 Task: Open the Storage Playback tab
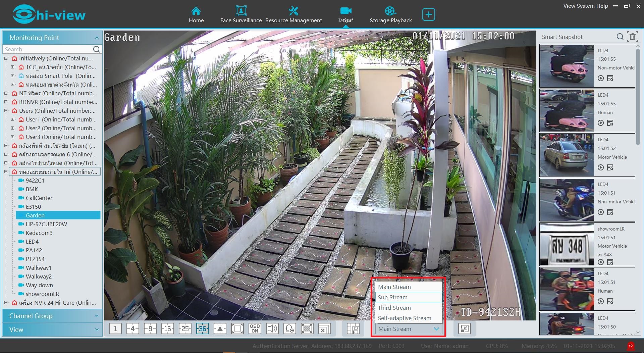(391, 15)
